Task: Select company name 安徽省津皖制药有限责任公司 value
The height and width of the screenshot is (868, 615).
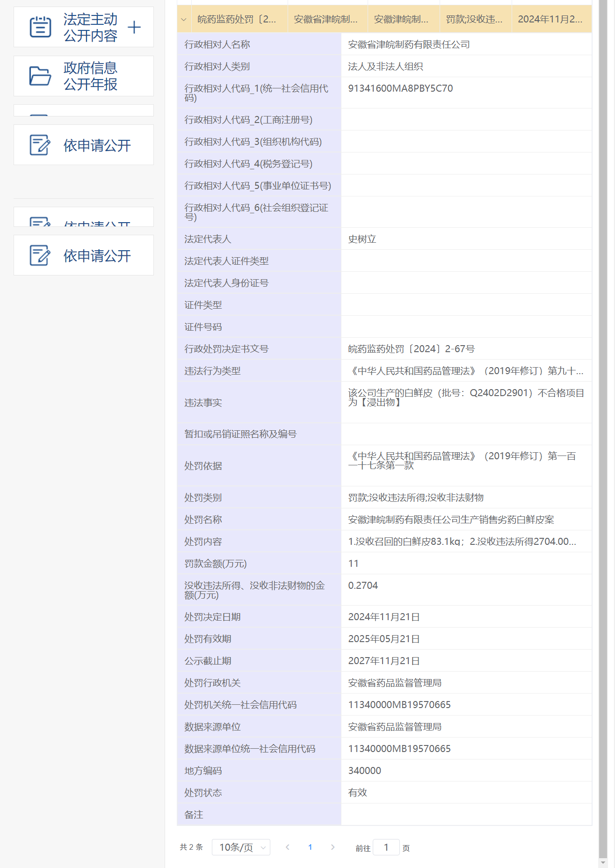Action: click(409, 44)
